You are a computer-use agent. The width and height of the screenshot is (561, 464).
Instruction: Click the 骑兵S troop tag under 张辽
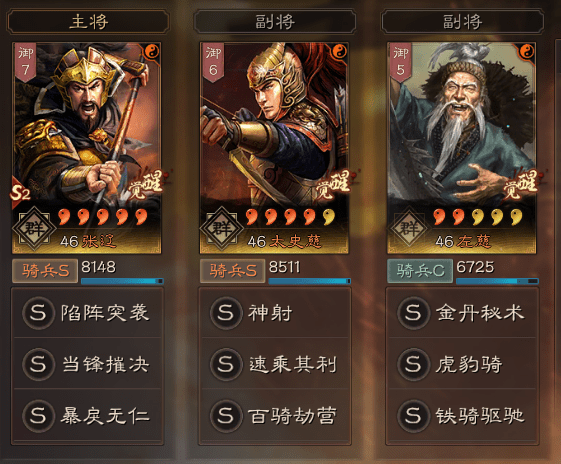pyautogui.click(x=45, y=271)
